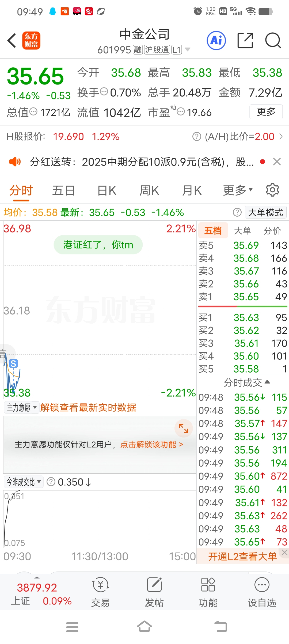Close the 开通L2查看大单 banner
Image resolution: width=289 pixels, height=644 pixels.
(284, 552)
